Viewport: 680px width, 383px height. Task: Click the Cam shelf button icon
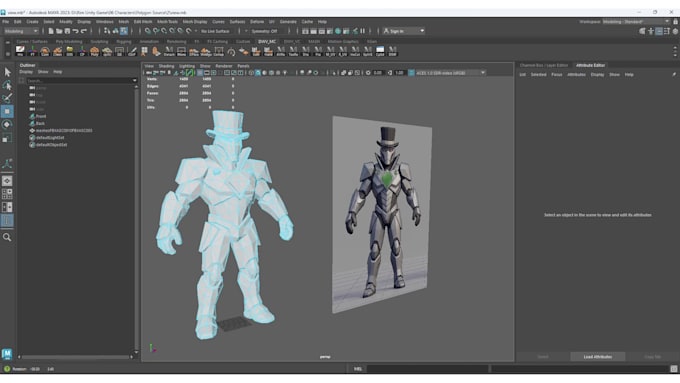(45, 51)
